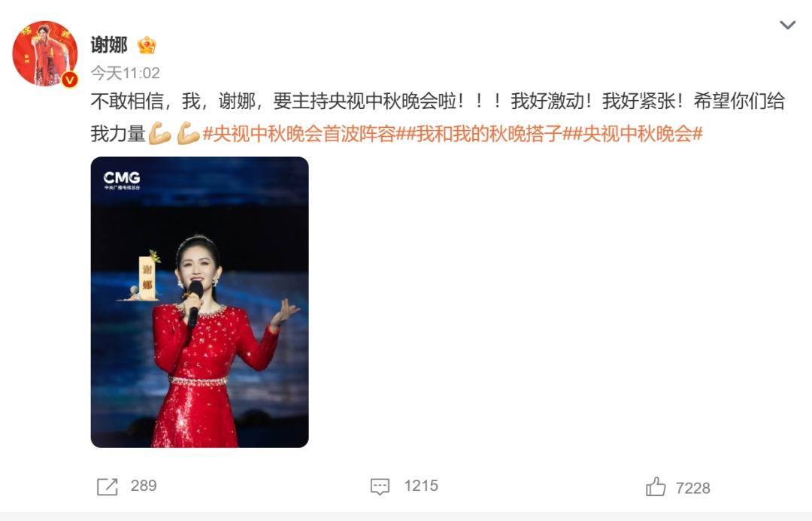Enlarge the red dress photo thumbnail
Viewport: 812px width, 521px height.
pyautogui.click(x=199, y=302)
